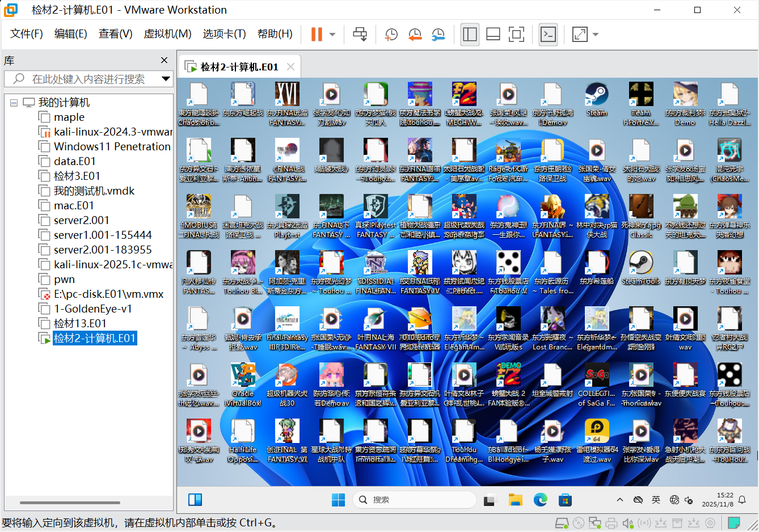Select the Team Fortress desktop icon
Viewport: 759px width, 532px height.
click(641, 104)
